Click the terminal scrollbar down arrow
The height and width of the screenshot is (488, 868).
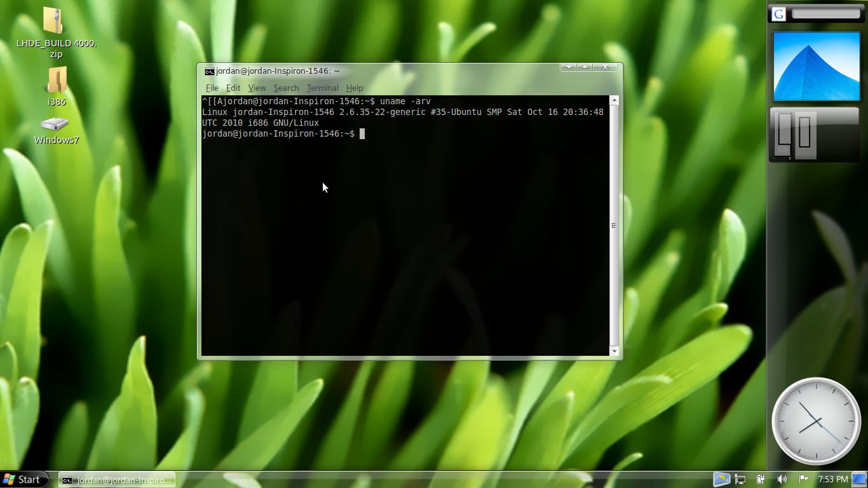(x=614, y=350)
